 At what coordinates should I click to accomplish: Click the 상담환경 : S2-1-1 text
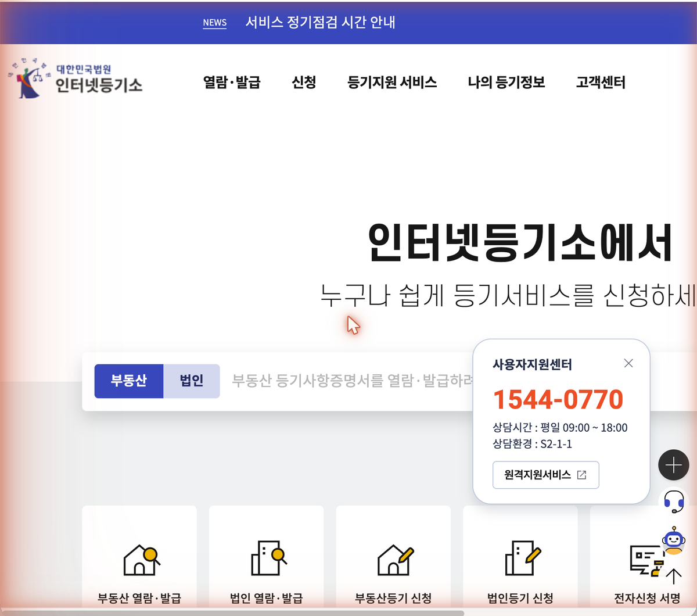(x=532, y=444)
